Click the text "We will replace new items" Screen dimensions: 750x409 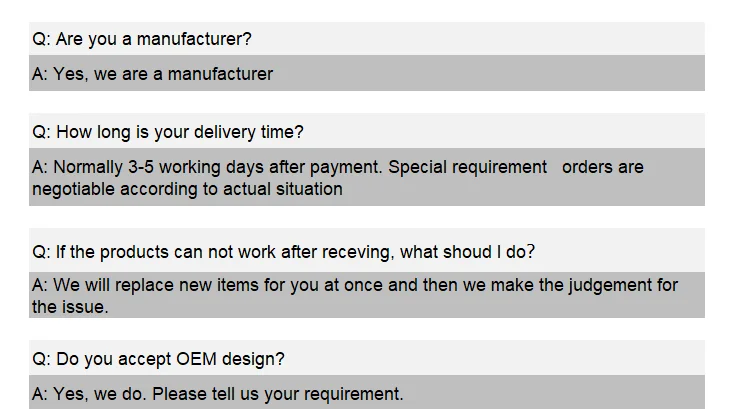[x=155, y=285]
